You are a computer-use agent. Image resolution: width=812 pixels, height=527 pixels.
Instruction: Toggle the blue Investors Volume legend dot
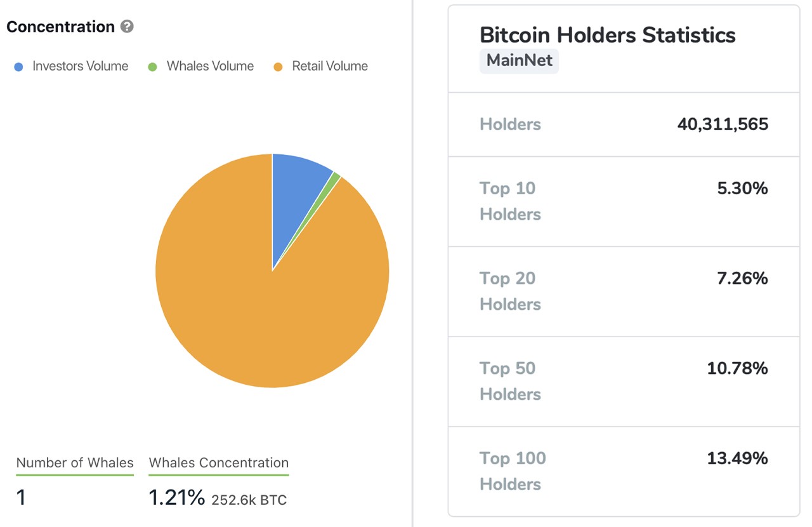[19, 67]
